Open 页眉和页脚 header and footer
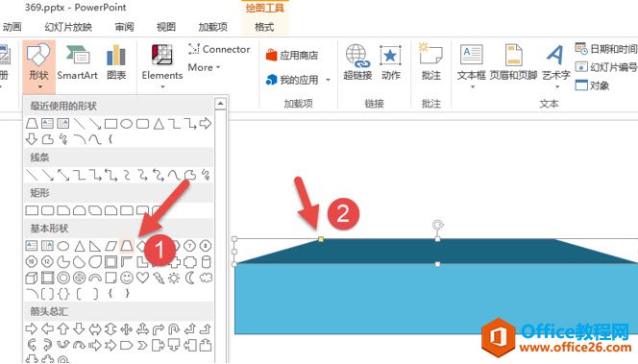This screenshot has width=638, height=364. [x=513, y=62]
